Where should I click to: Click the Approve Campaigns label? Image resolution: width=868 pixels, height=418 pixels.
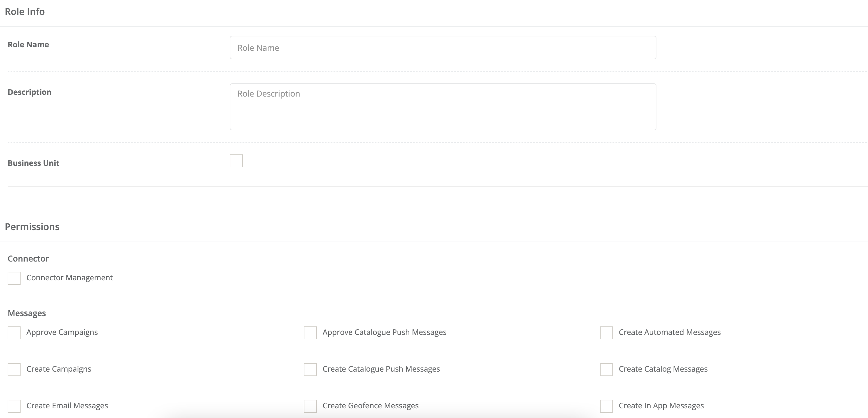62,332
